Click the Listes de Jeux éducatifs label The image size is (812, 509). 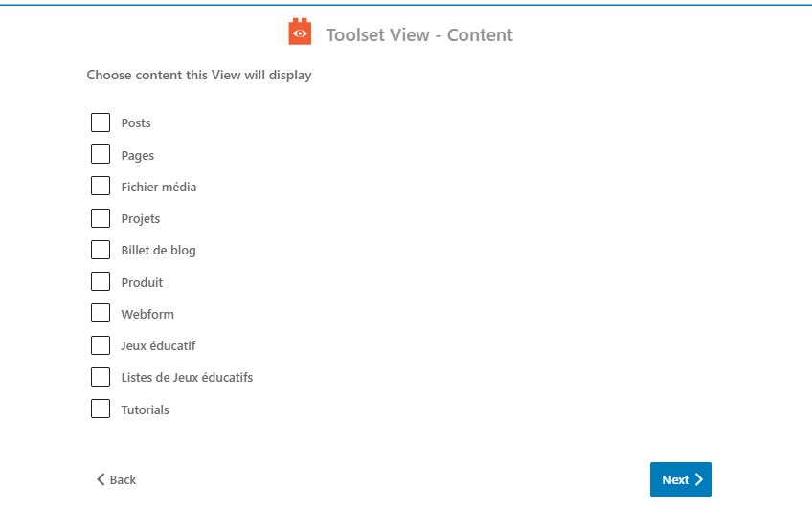pyautogui.click(x=187, y=378)
